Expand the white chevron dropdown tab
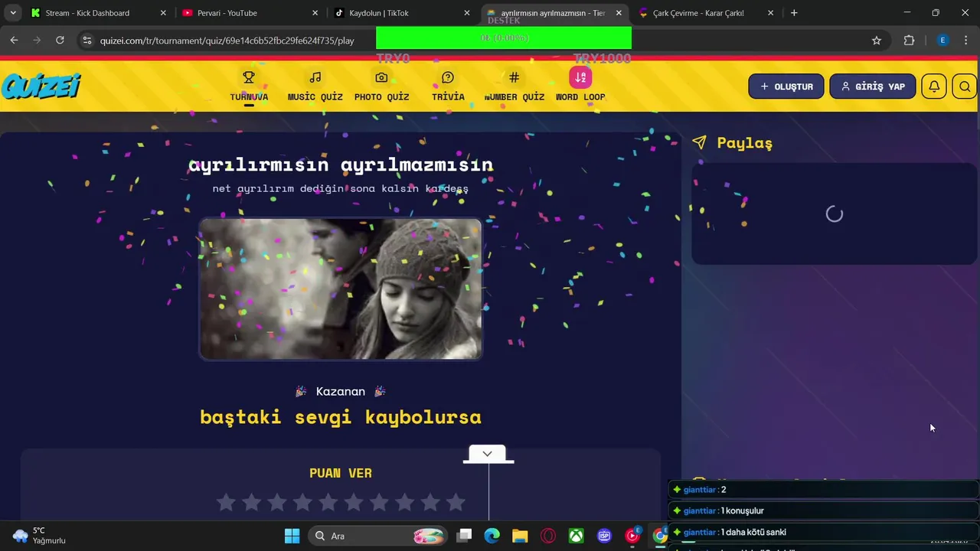This screenshot has height=551, width=980. tap(488, 453)
